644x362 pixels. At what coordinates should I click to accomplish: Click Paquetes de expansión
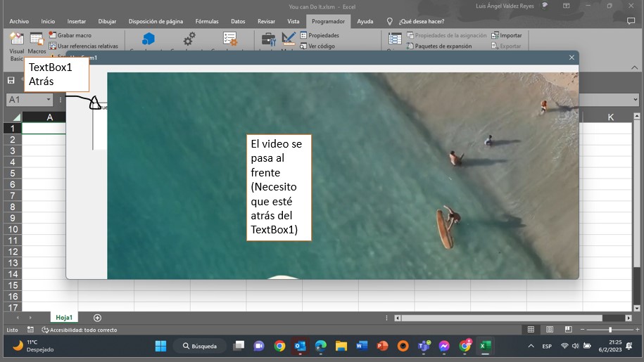(x=439, y=46)
